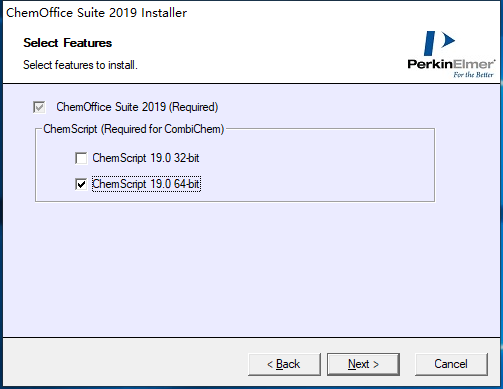Click the PerkinElmer wordmark text
Viewport: 503px width, 389px height.
(451, 64)
